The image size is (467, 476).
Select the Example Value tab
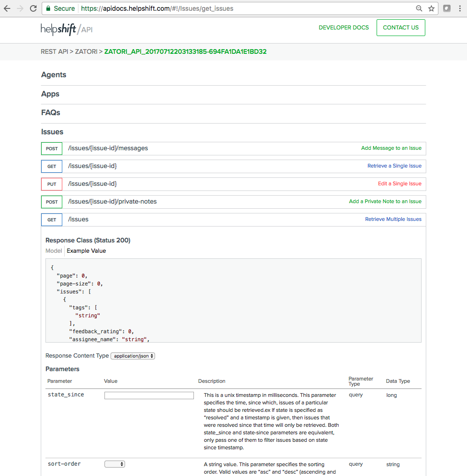(86, 251)
